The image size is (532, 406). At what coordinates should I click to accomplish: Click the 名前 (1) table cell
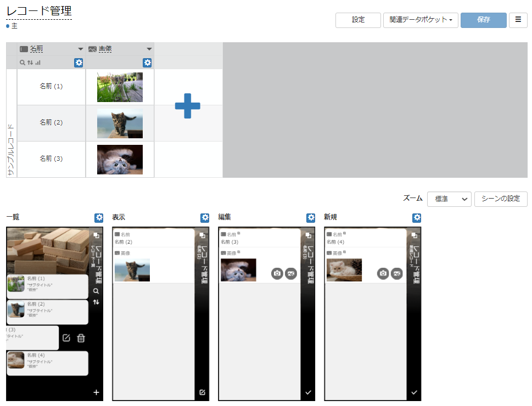tap(51, 87)
